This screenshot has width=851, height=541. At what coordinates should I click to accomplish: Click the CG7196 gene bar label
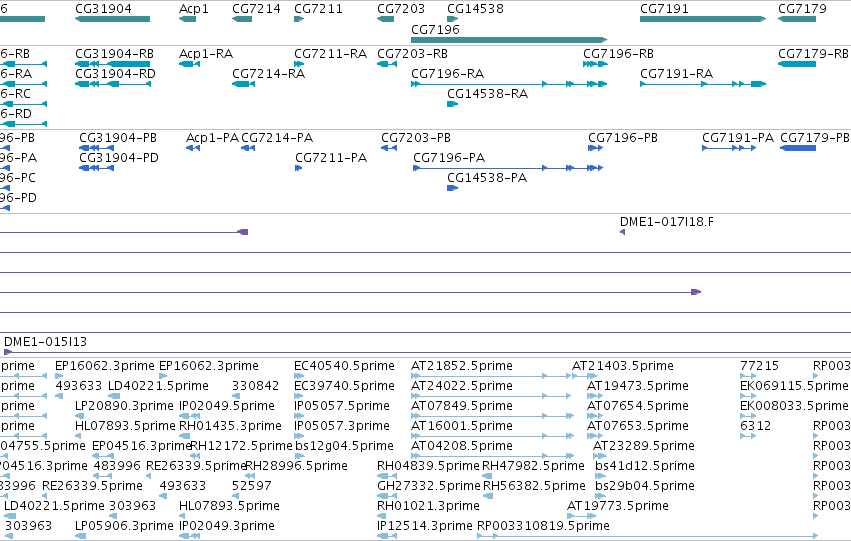[x=435, y=29]
